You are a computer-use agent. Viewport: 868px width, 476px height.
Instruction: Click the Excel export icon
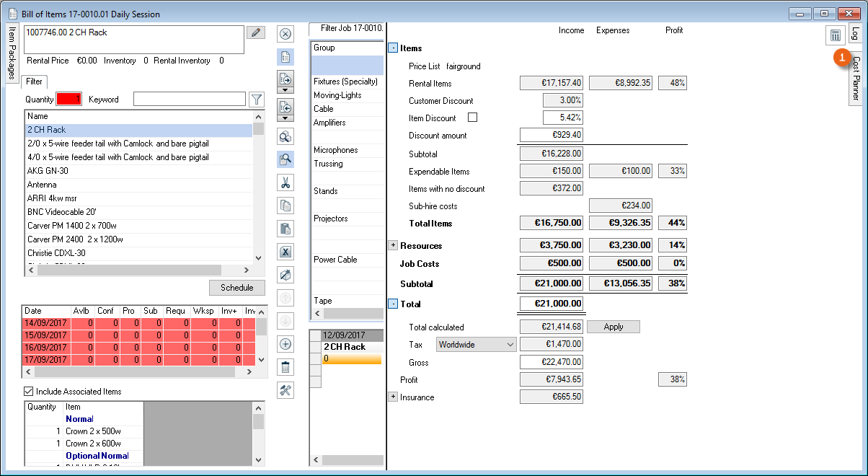285,252
